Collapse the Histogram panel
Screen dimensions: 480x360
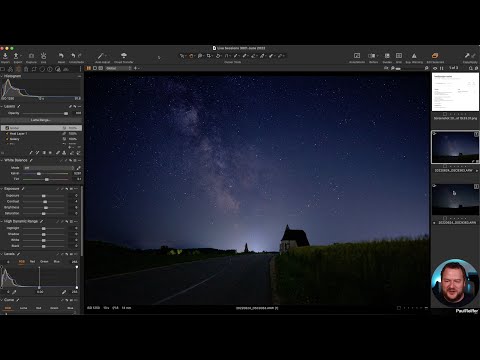pyautogui.click(x=2, y=76)
